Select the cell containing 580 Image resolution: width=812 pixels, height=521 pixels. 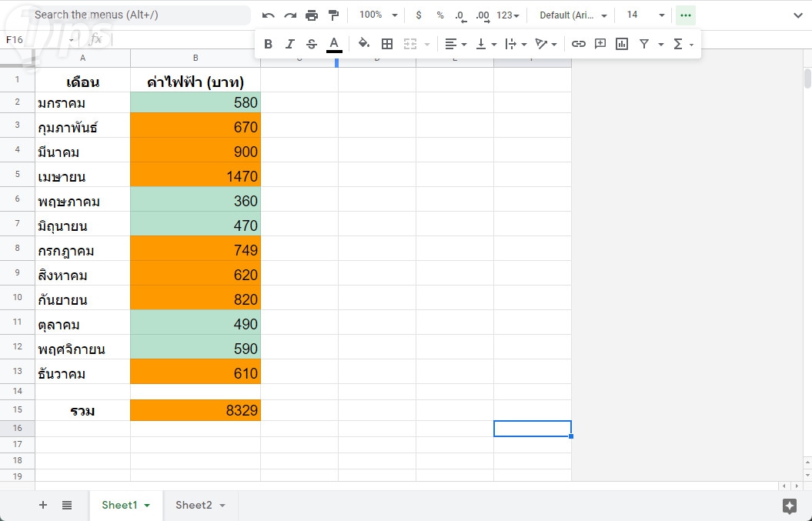[x=195, y=102]
